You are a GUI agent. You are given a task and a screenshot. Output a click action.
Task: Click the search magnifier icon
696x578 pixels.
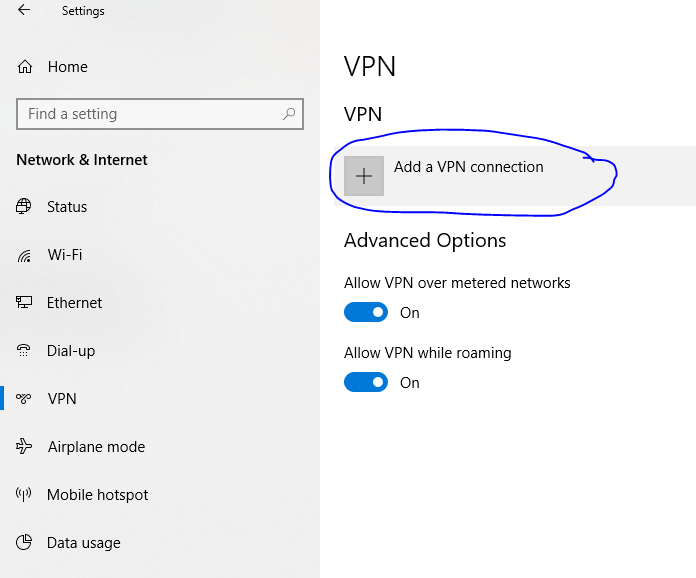point(289,114)
